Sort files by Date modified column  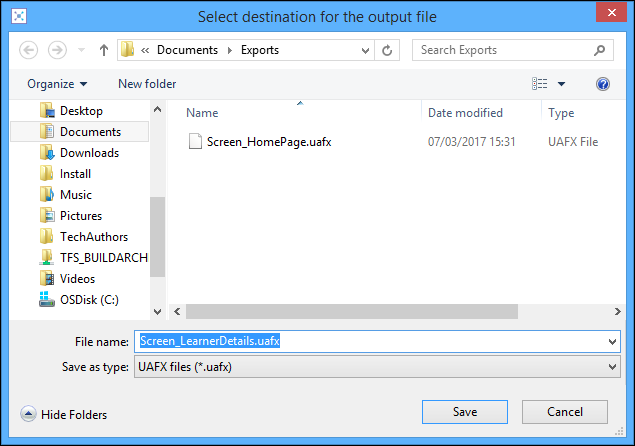coord(465,113)
